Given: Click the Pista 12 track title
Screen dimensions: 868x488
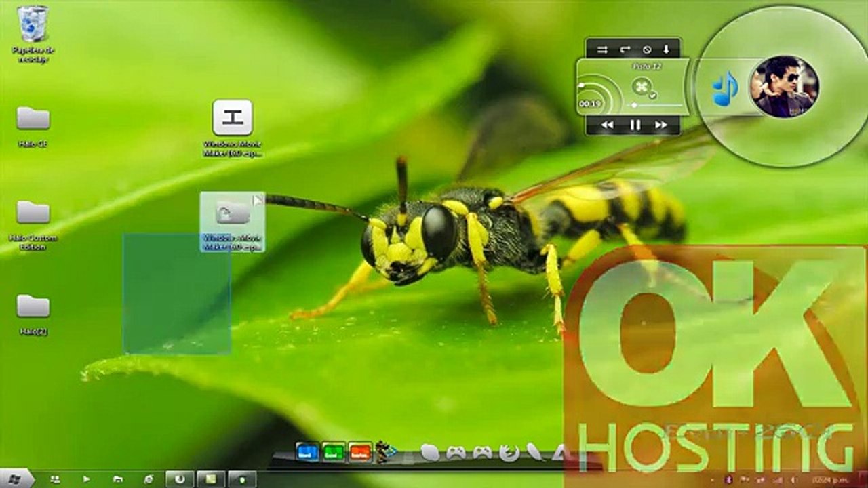Looking at the screenshot, I should coord(646,66).
